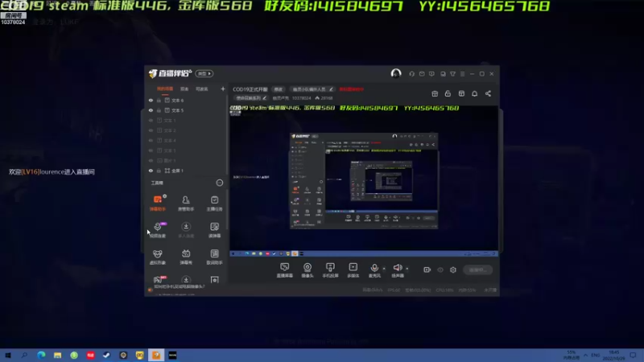This screenshot has height=362, width=644.
Task: Toggle lock on 文本 5 layer
Action: (x=159, y=110)
